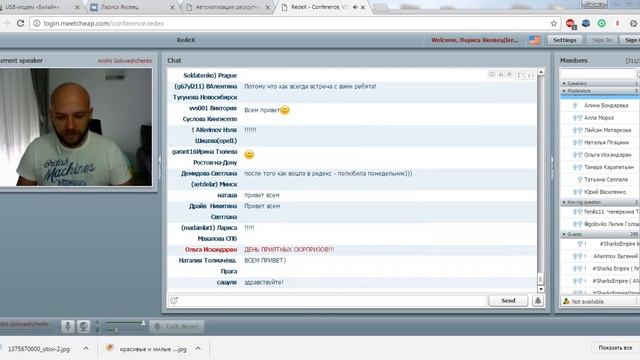
Task: Collapse the Moderators group in Members
Action: tap(564, 91)
